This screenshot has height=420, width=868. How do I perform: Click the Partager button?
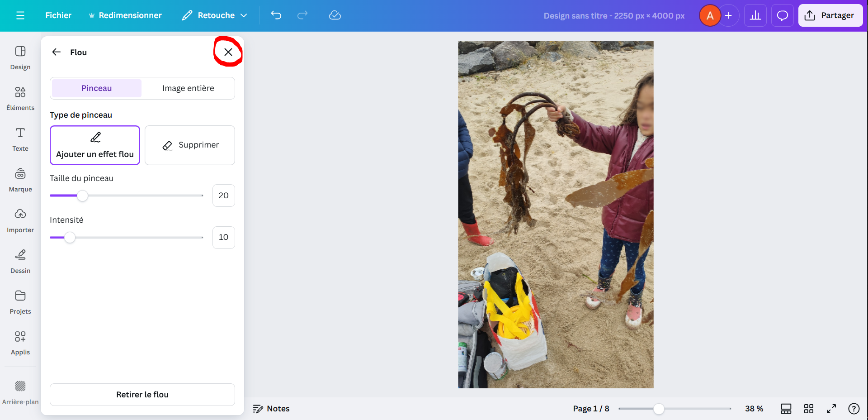pos(830,15)
